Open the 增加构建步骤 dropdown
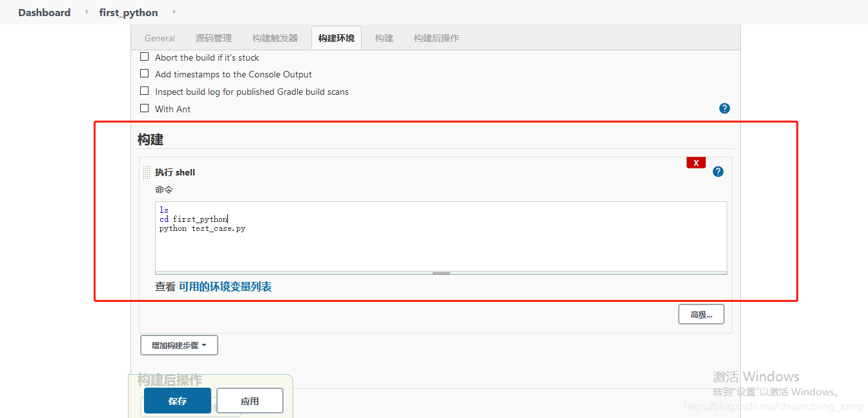This screenshot has width=868, height=418. tap(179, 344)
